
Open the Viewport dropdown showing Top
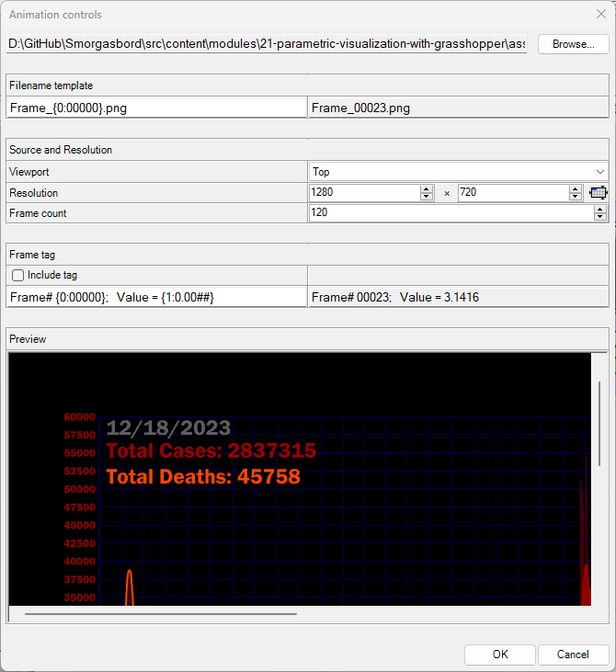point(458,172)
